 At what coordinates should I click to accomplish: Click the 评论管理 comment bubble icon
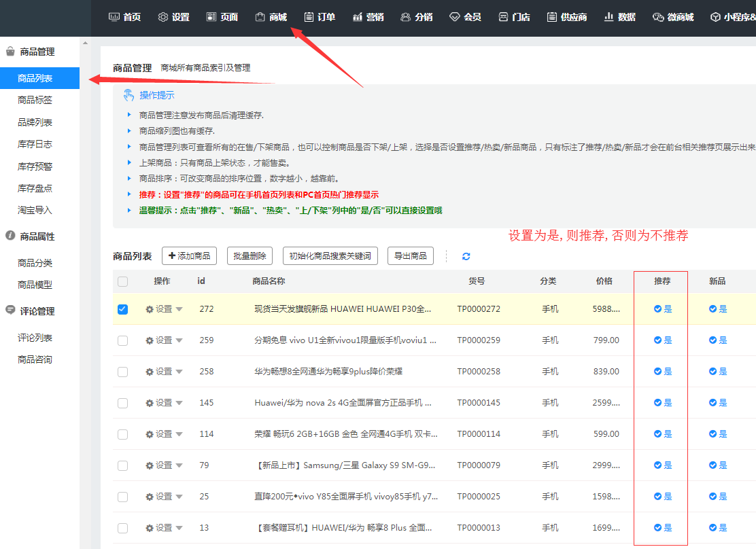coord(10,311)
